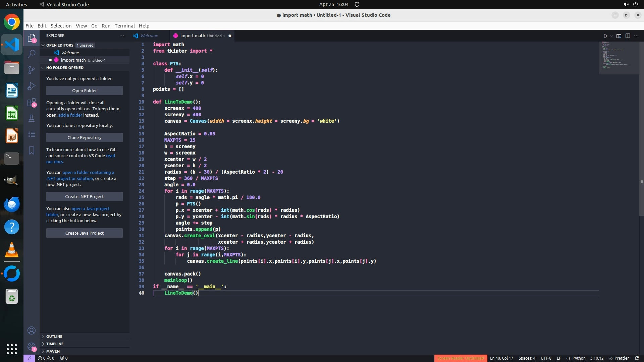
Task: Run the Python file with play button
Action: coord(605,36)
